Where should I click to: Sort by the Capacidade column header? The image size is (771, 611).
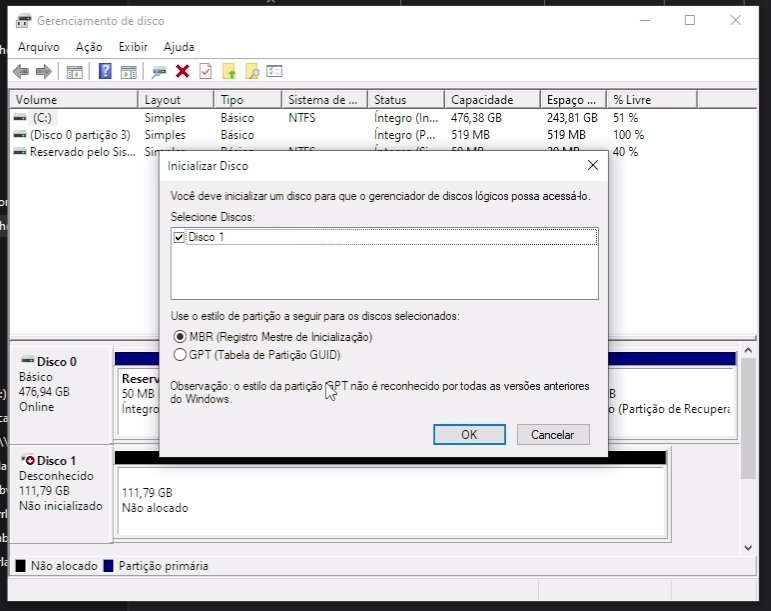(x=482, y=100)
